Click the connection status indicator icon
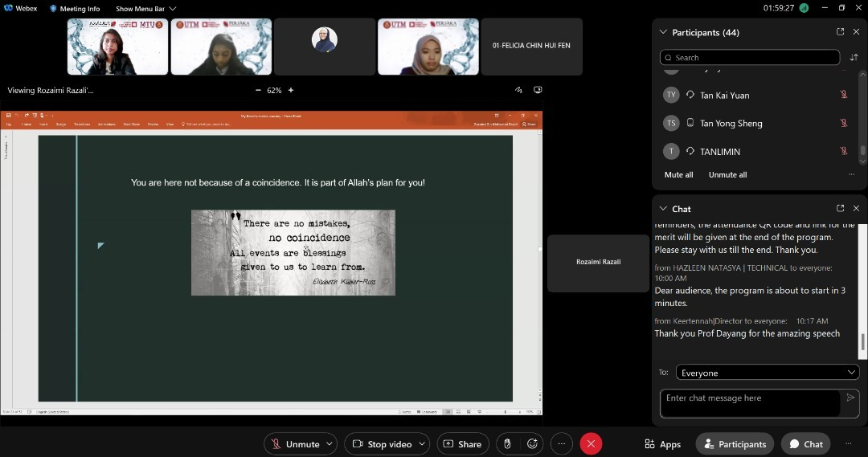868x457 pixels. [804, 8]
